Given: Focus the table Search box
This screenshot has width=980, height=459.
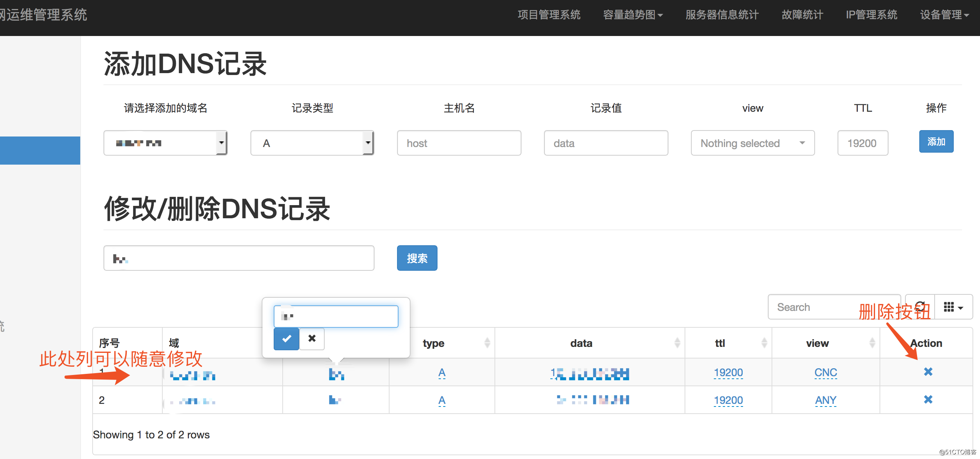Looking at the screenshot, I should (834, 307).
